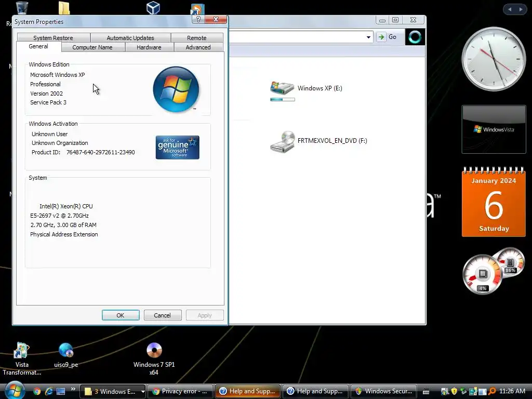Open the Recycle Bin desktop icon
Screen dimensions: 532x399
pyautogui.click(x=22, y=8)
